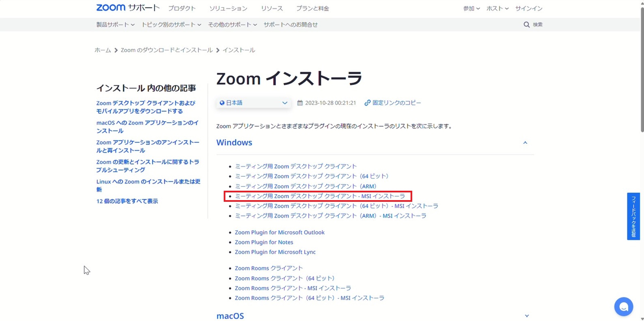Open the ホスト dropdown in the header

(x=497, y=8)
